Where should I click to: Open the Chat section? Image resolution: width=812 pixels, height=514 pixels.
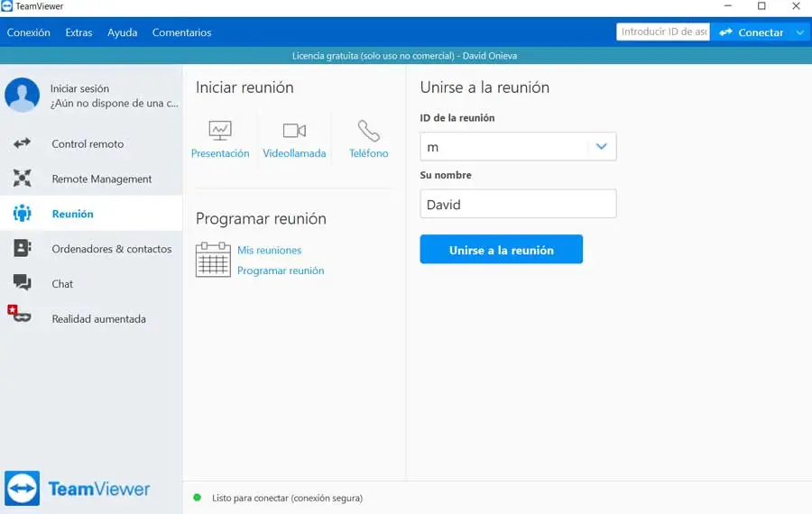91,283
